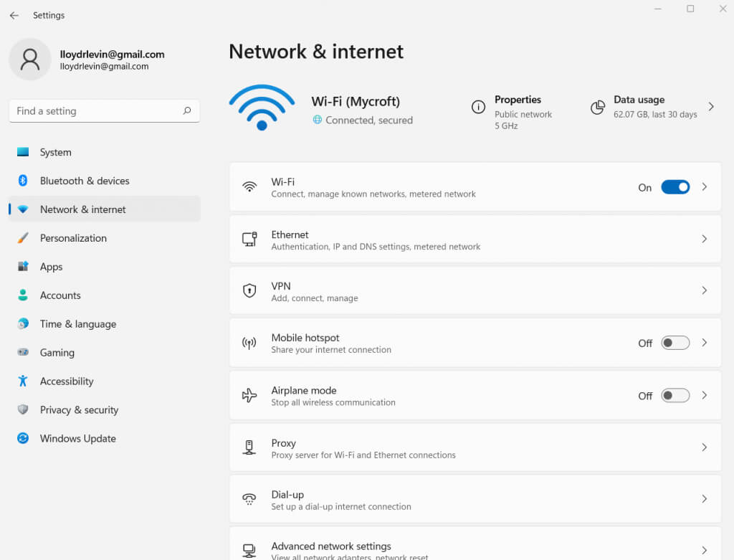The image size is (734, 560).
Task: Click the Ethernet monitor icon
Action: [x=249, y=239]
